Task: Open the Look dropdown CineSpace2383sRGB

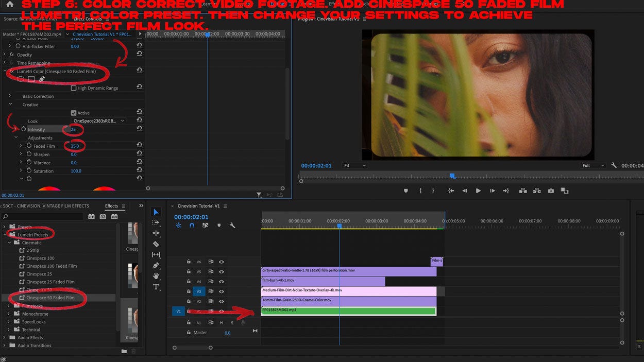Action: (x=99, y=121)
